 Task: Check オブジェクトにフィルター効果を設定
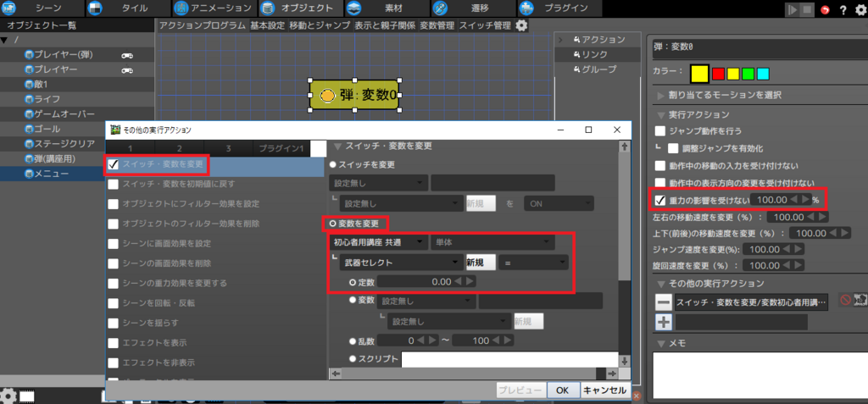click(x=113, y=204)
